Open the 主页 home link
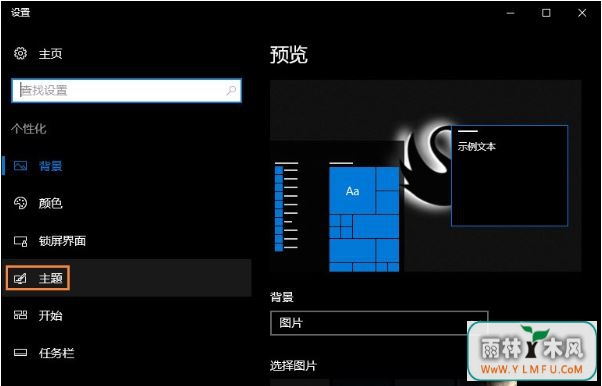 (x=50, y=54)
